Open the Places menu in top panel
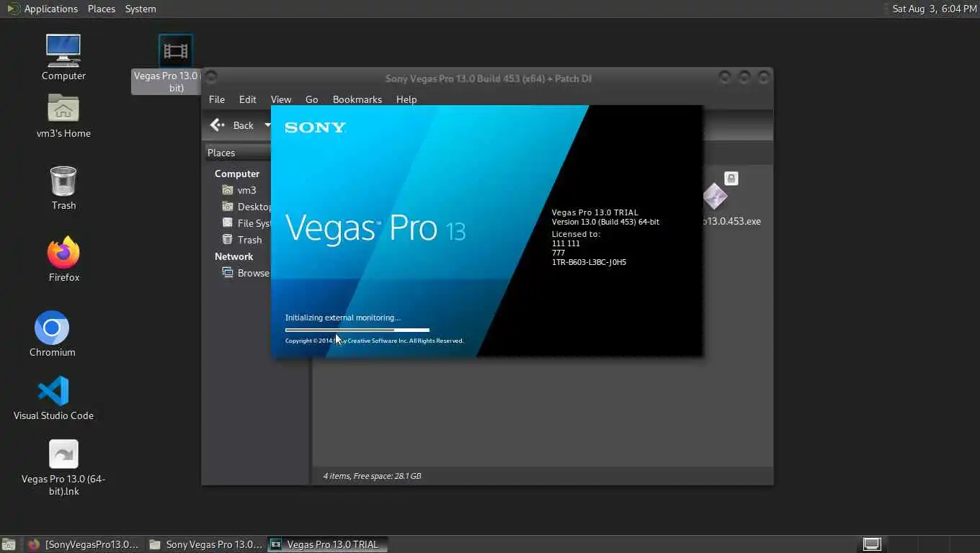 [x=102, y=9]
